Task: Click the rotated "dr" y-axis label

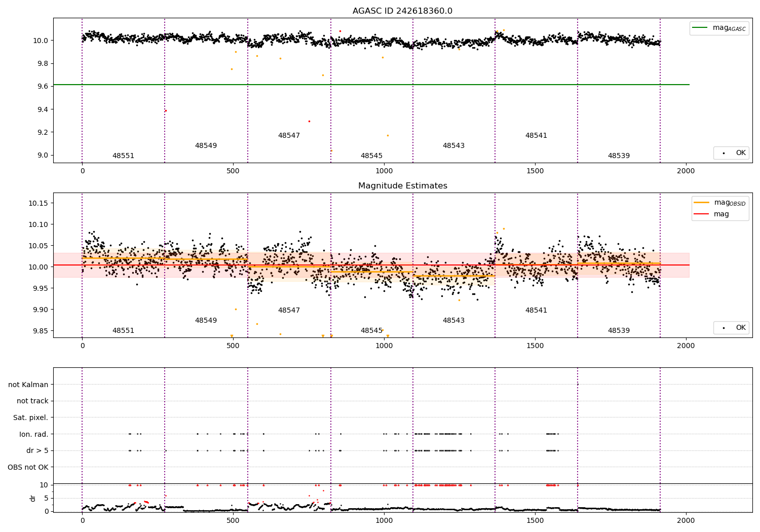Action: [x=33, y=498]
